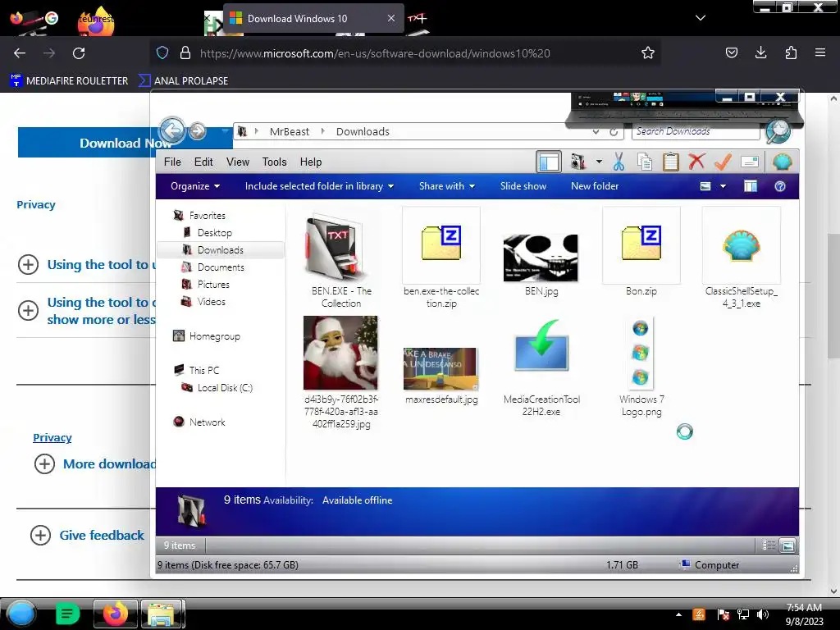Select Network in the navigation pane
This screenshot has width=840, height=630.
207,422
